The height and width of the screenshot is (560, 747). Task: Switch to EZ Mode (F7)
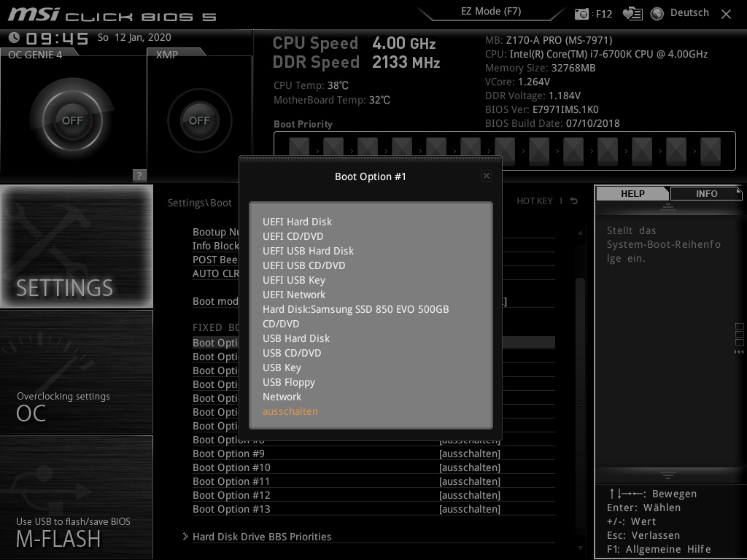[x=491, y=12]
